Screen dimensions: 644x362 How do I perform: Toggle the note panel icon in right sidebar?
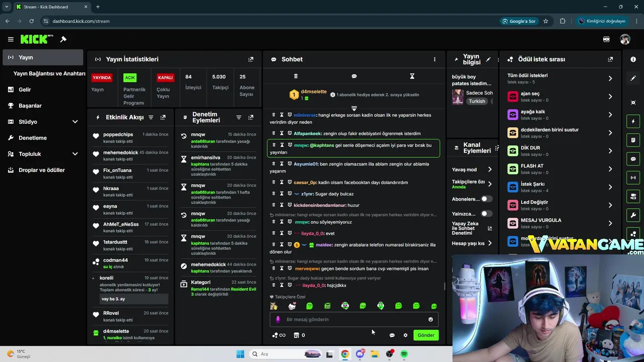coord(633,140)
